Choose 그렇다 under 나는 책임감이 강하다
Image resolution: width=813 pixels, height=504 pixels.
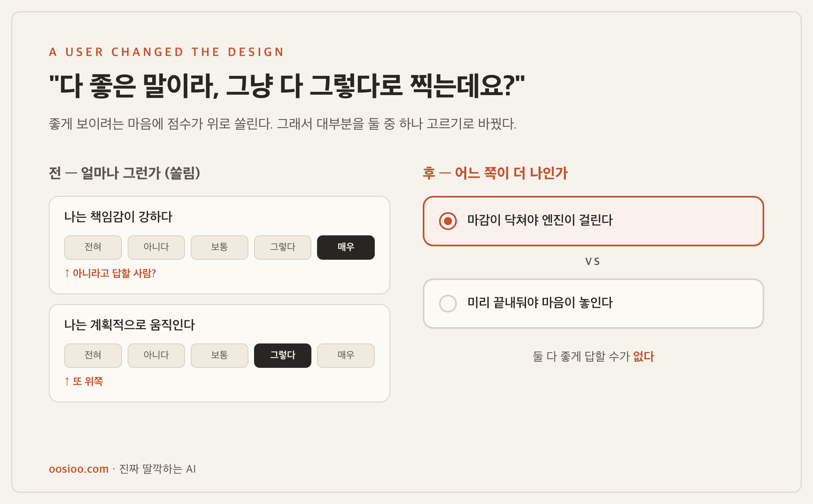283,248
